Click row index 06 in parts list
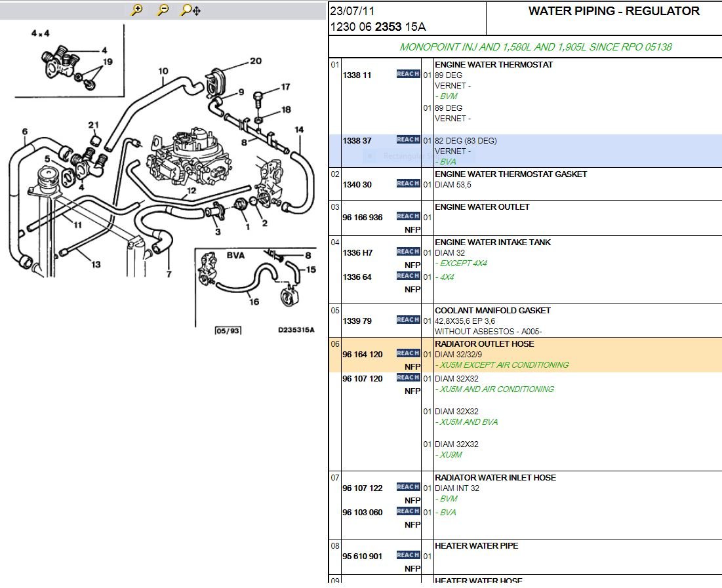 (x=334, y=344)
